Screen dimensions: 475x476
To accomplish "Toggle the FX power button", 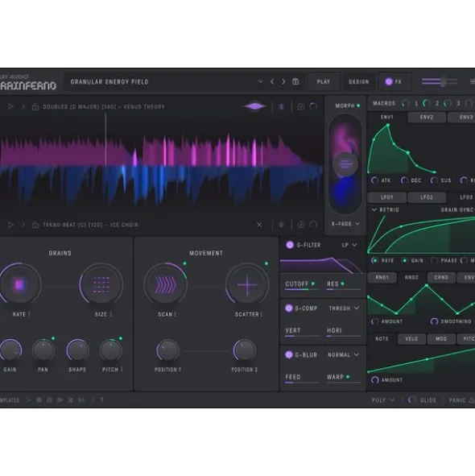I will coord(389,81).
